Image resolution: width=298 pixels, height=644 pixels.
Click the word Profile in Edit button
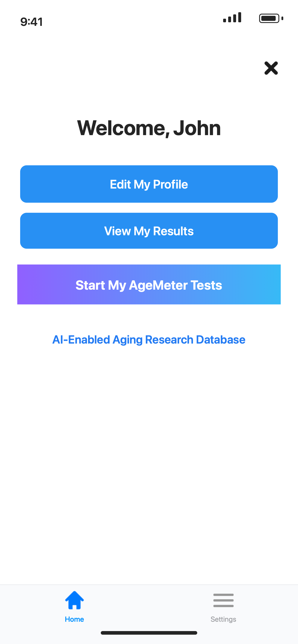tap(170, 184)
